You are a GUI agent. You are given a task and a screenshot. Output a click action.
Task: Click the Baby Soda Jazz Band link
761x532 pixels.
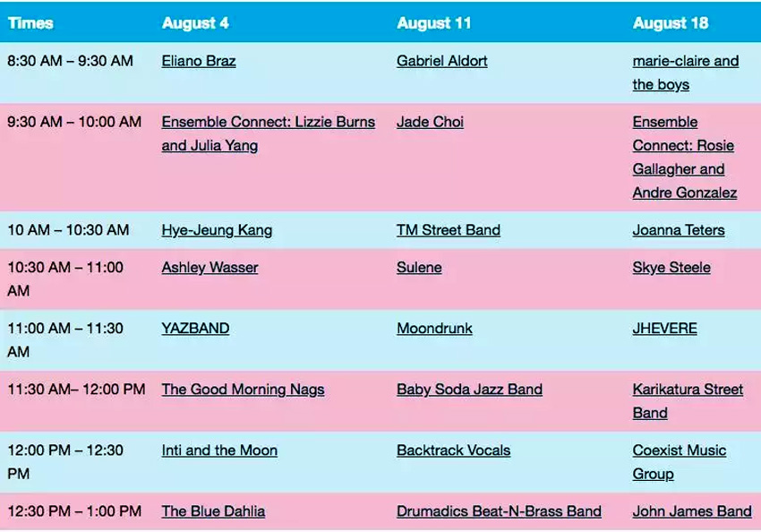click(x=469, y=390)
